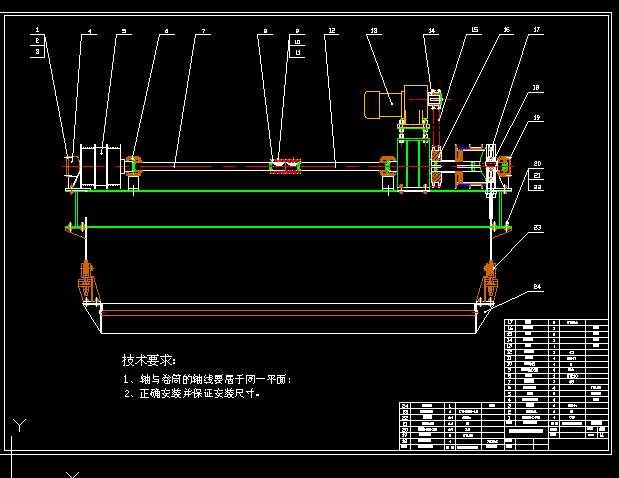
Task: Select the red hatched coupling on the shaft
Action: coord(285,166)
